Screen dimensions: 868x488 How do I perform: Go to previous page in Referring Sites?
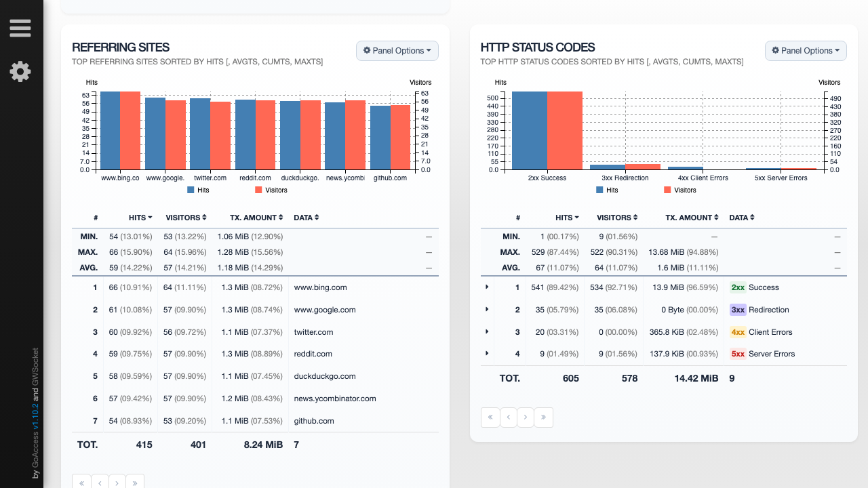coord(100,482)
